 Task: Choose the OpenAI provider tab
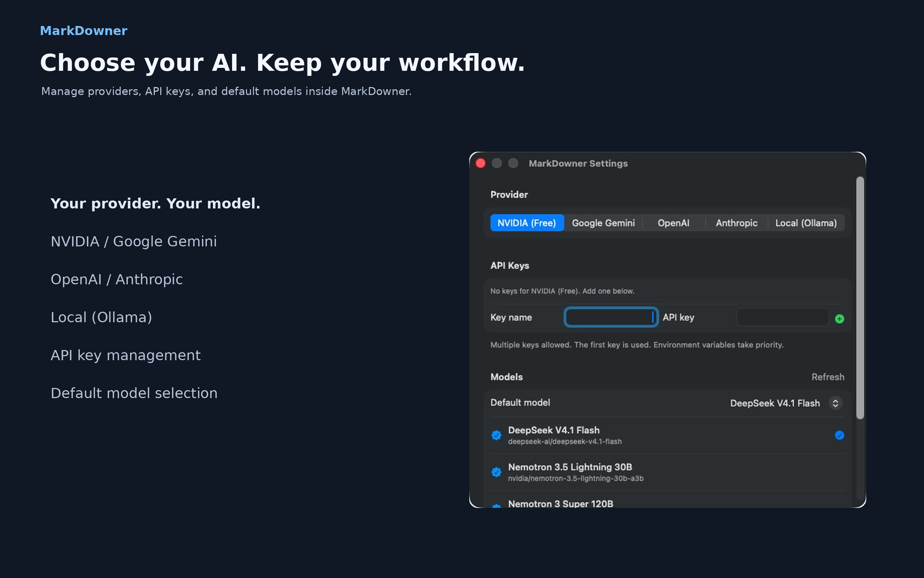[674, 223]
